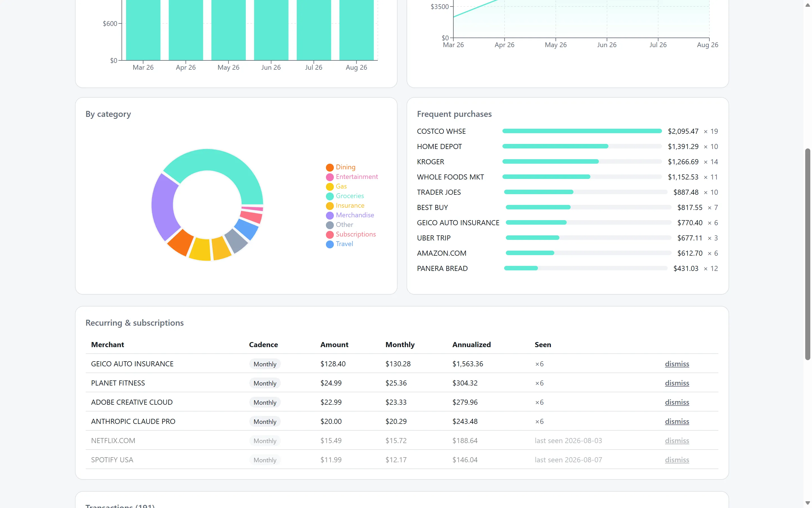
Task: Select the Other legend entry
Action: 339,225
